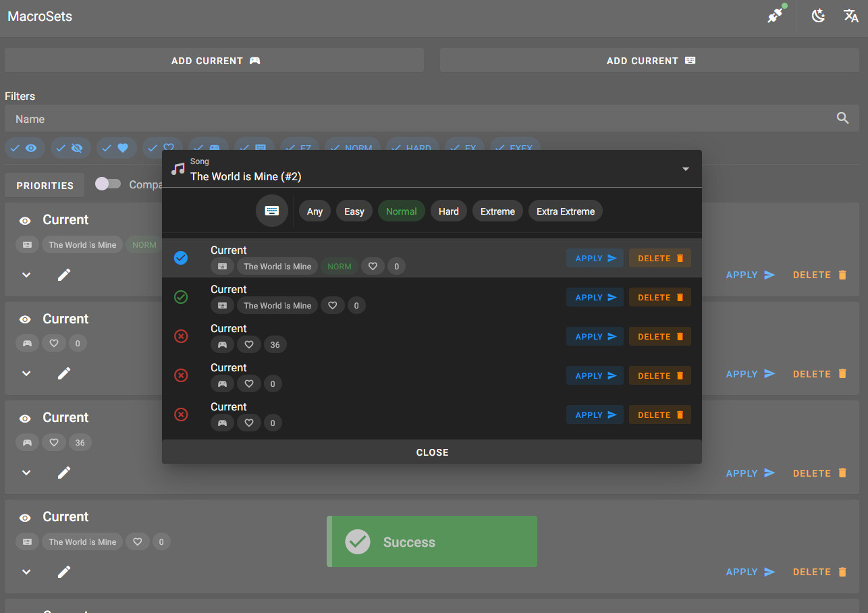This screenshot has width=868, height=613.
Task: Click the Close button in dialog
Action: 432,452
